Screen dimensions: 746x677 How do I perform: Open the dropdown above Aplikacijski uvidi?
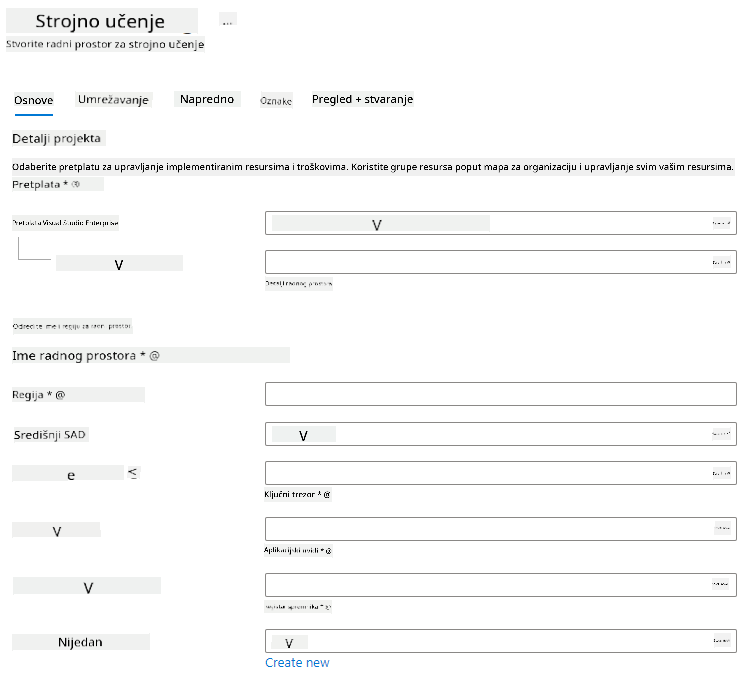tap(501, 529)
